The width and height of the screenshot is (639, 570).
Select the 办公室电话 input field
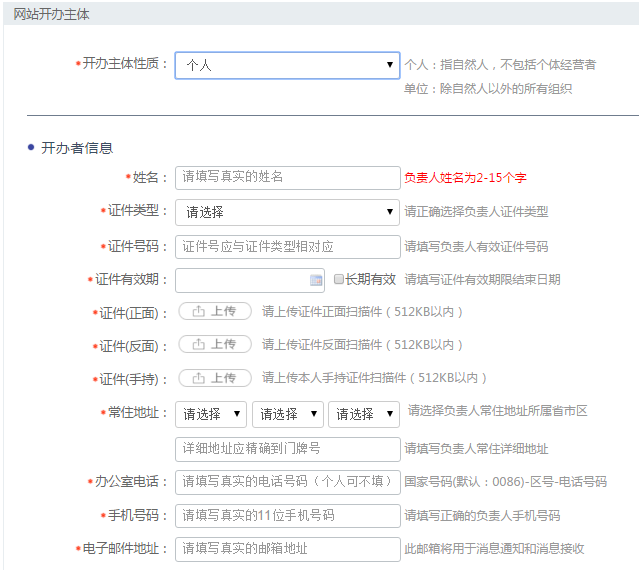coord(287,482)
